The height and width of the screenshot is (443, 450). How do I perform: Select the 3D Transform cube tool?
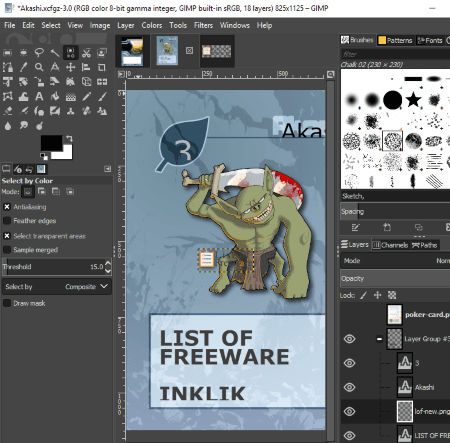pyautogui.click(x=86, y=82)
